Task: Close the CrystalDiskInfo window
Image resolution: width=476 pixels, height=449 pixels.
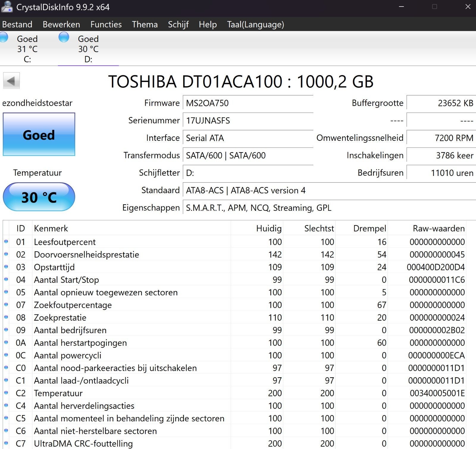Action: click(x=468, y=7)
